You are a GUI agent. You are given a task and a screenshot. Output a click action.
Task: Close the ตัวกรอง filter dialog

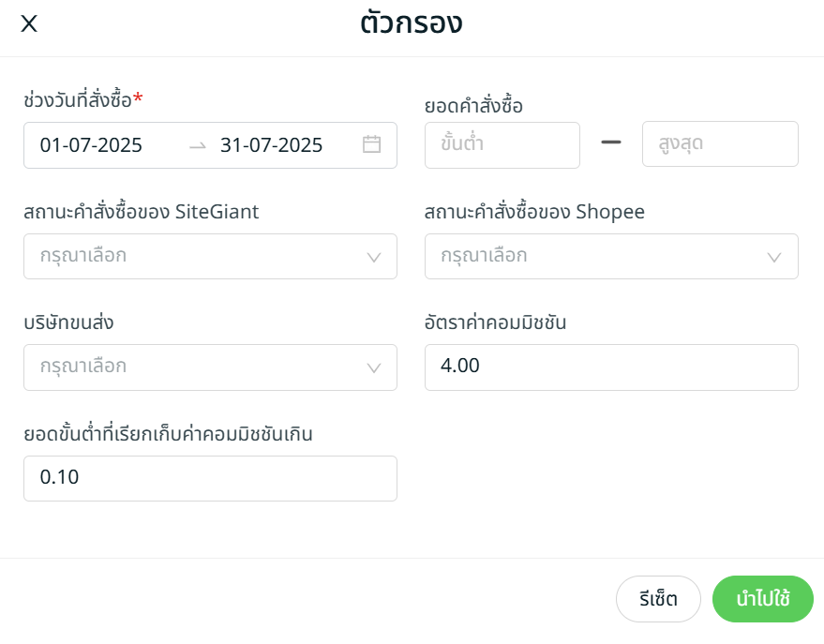[x=29, y=24]
